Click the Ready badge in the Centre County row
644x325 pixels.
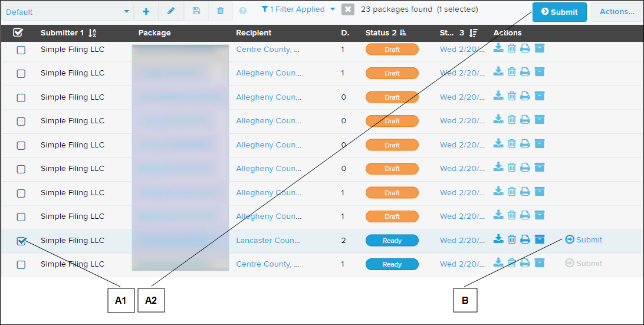pos(392,264)
